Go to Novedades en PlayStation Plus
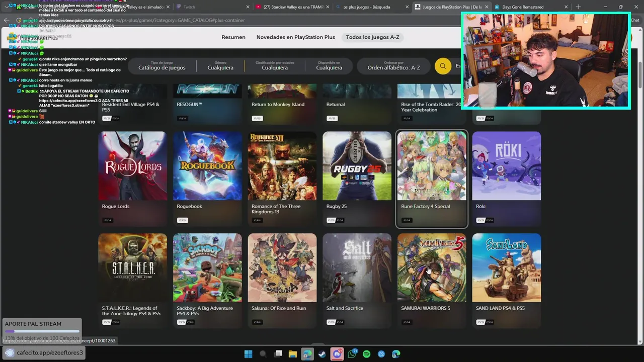644x362 pixels. coord(295,37)
